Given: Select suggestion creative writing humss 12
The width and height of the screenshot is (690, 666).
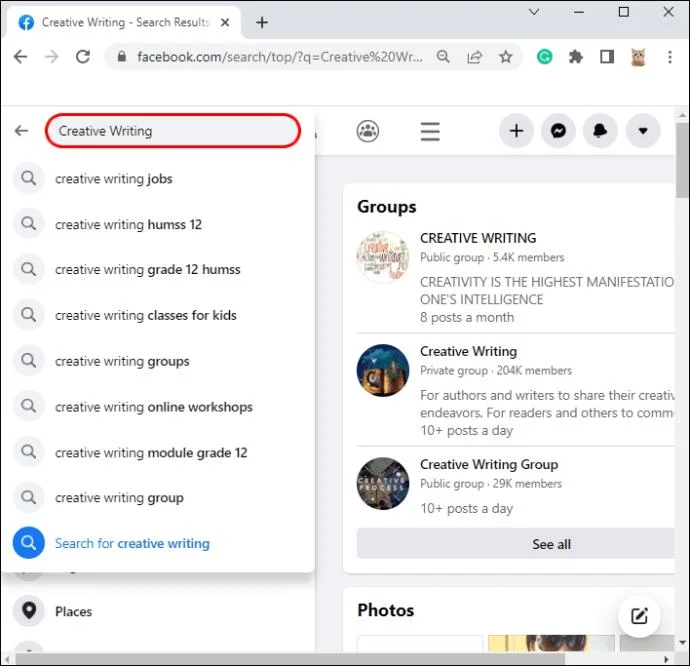Looking at the screenshot, I should tap(158, 224).
